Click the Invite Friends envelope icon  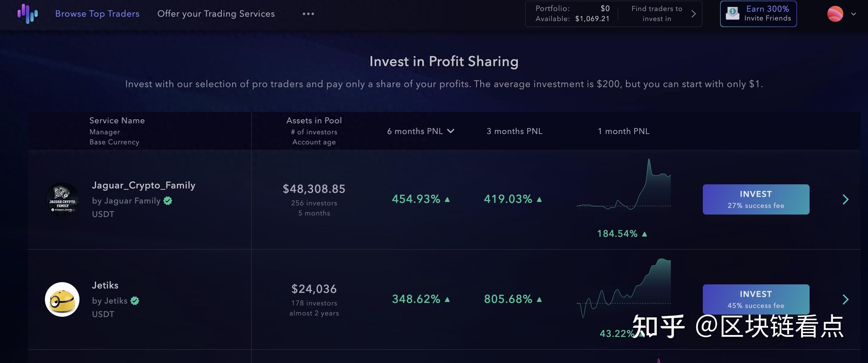732,14
